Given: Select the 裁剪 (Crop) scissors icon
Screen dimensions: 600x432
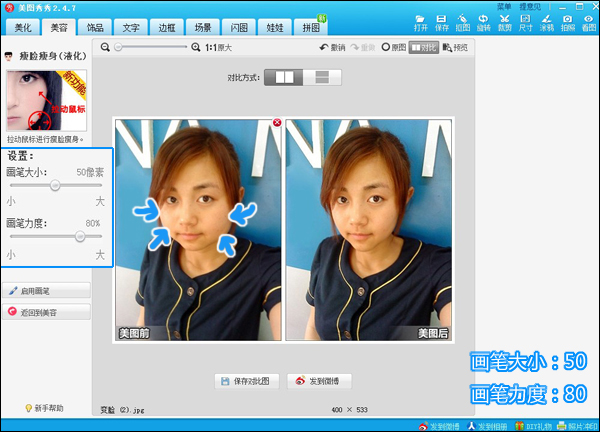Looking at the screenshot, I should (x=505, y=22).
